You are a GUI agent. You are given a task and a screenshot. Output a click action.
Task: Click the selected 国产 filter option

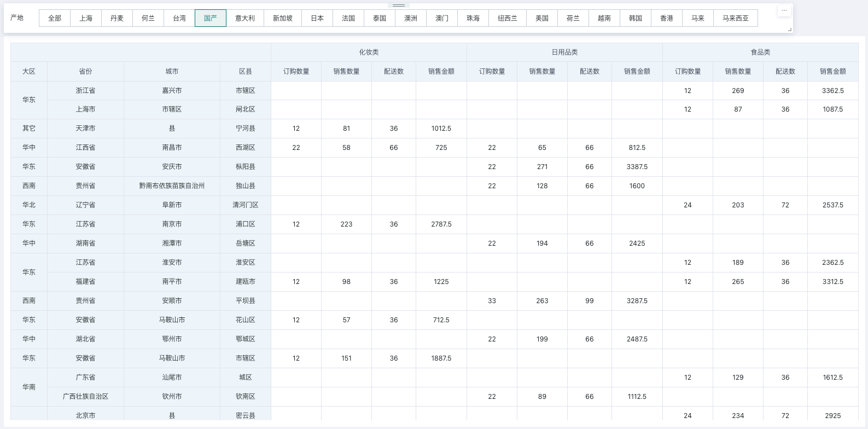coord(211,18)
